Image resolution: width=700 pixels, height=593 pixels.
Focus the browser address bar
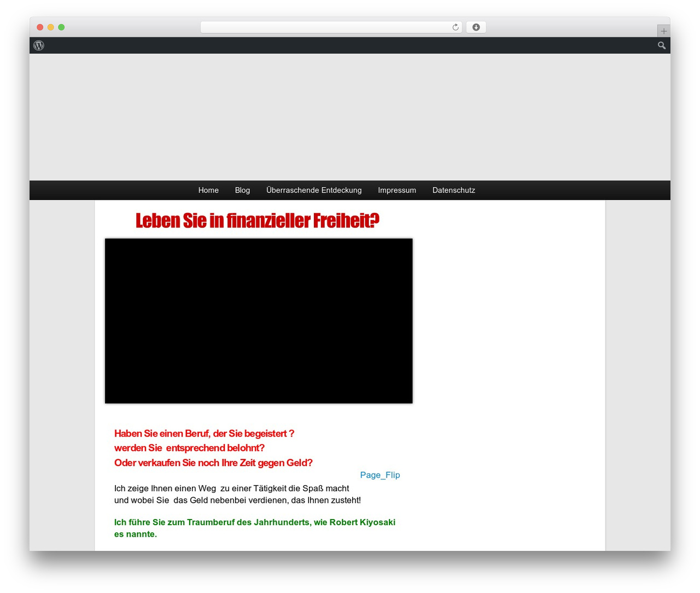coord(331,27)
